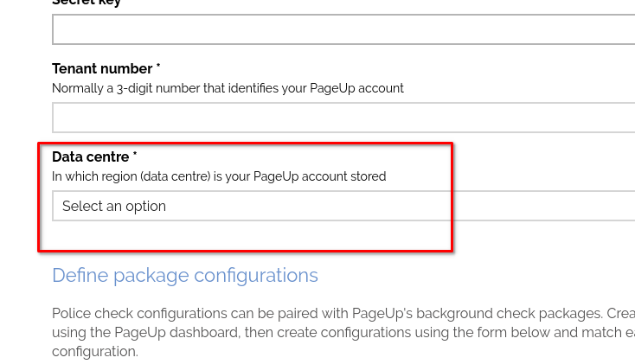
Task: Click the Tenant number field label
Action: click(102, 68)
